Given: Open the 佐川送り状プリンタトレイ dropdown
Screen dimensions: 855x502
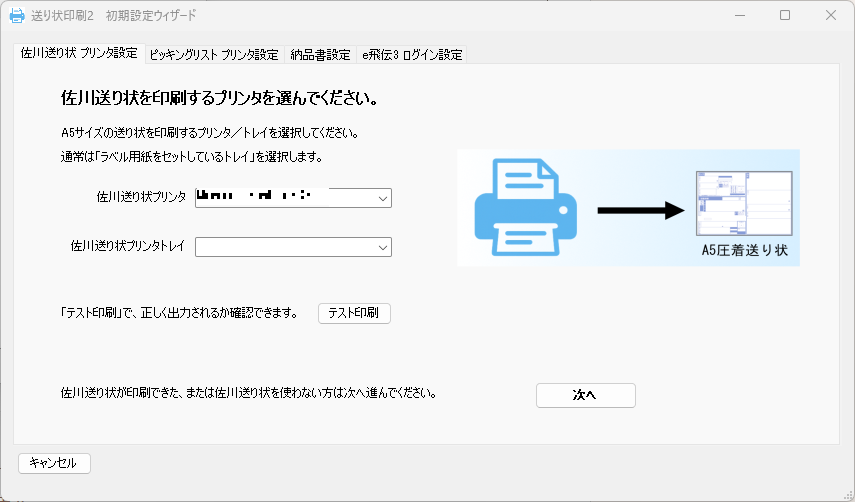Looking at the screenshot, I should tap(293, 247).
